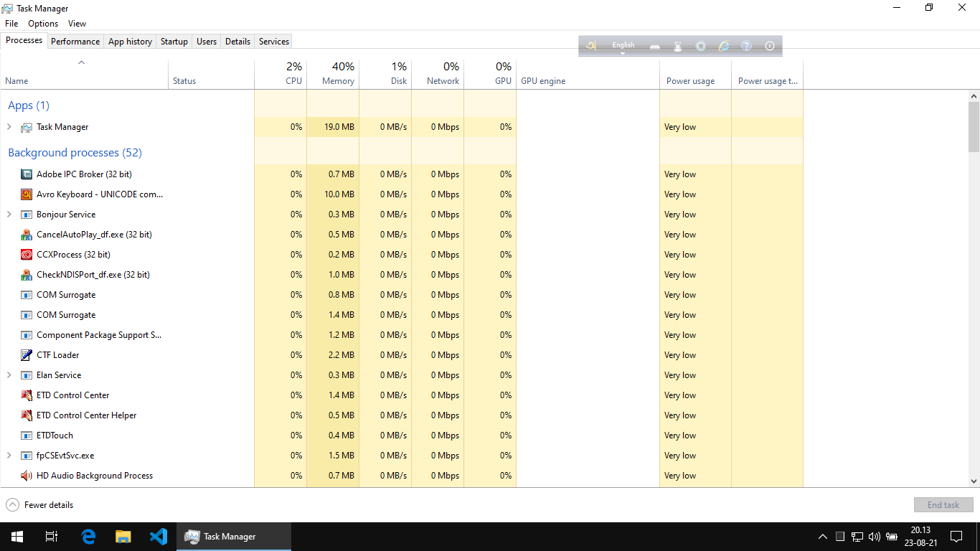The height and width of the screenshot is (551, 980).
Task: Click the End task button
Action: pyautogui.click(x=943, y=505)
